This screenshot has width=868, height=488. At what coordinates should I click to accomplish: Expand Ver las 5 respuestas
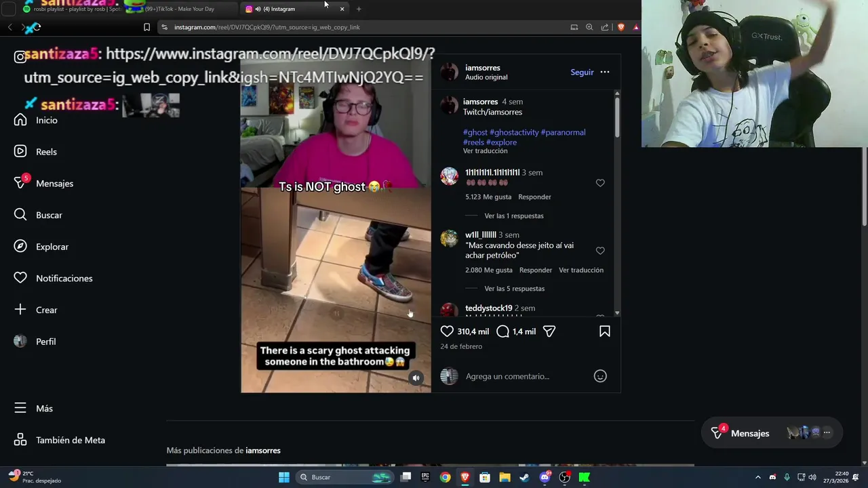pyautogui.click(x=515, y=289)
